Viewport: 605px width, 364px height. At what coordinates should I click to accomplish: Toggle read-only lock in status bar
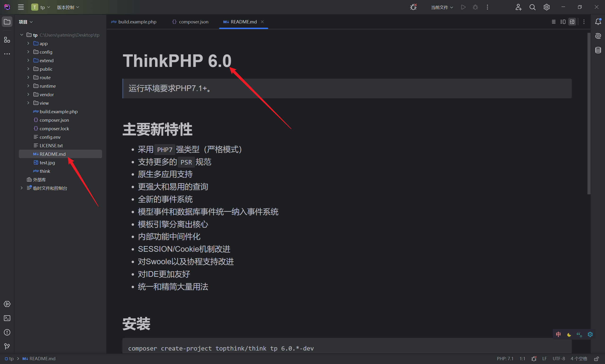click(x=596, y=359)
